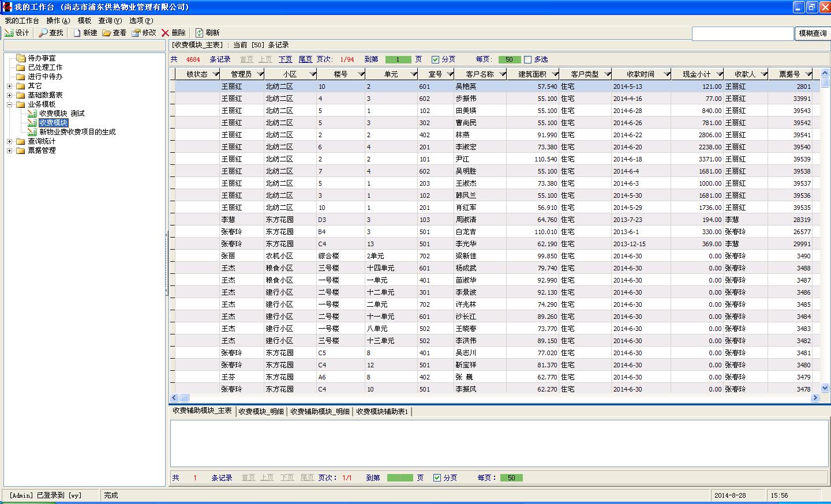Click the 修改 edit toolbar icon
This screenshot has height=504, width=831.
click(137, 33)
